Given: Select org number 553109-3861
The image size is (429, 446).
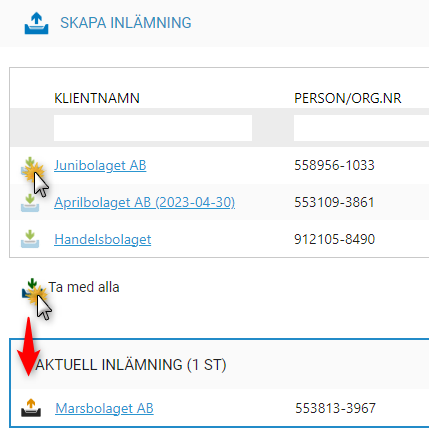Looking at the screenshot, I should click(x=334, y=202).
